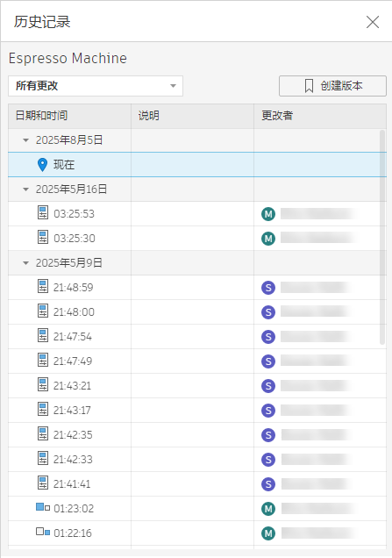Select the 21:43:17 timestamp
This screenshot has width=392, height=558.
[72, 411]
